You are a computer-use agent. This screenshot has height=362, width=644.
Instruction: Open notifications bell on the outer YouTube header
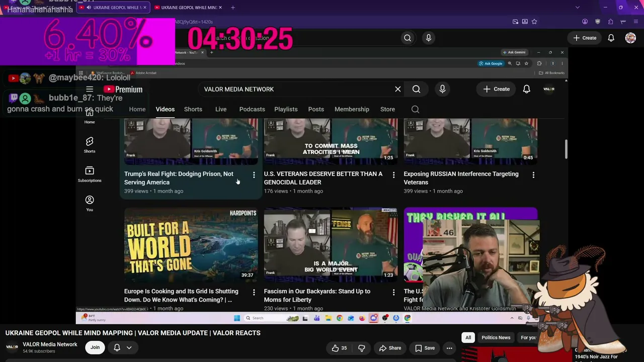[x=611, y=38]
